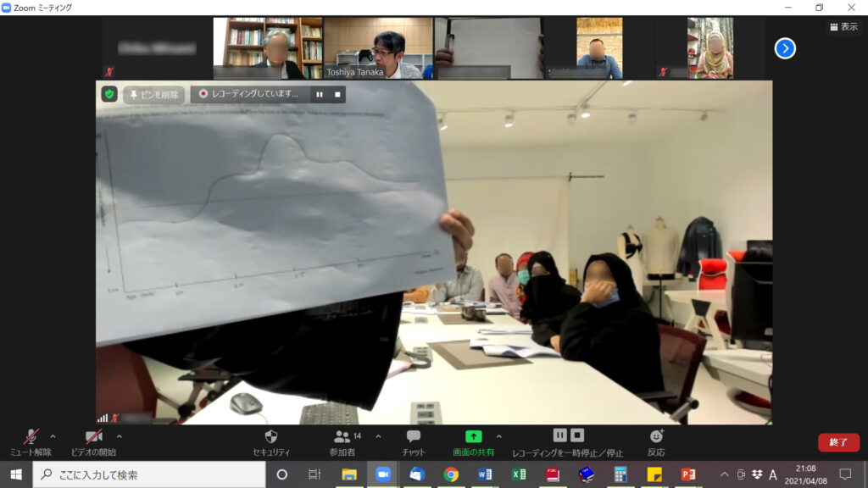868x488 pixels.
Task: Pause recording from the bottom toolbar
Action: 559,435
